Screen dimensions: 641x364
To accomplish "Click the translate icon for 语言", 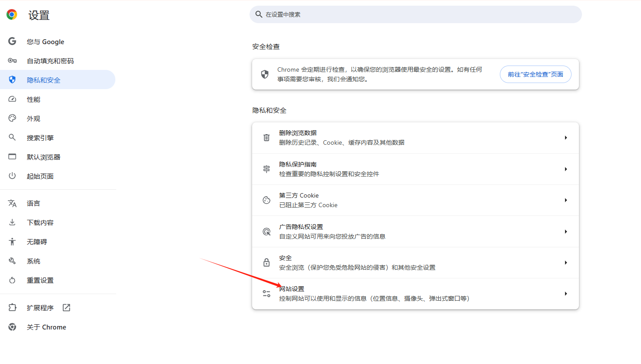I will pos(12,203).
